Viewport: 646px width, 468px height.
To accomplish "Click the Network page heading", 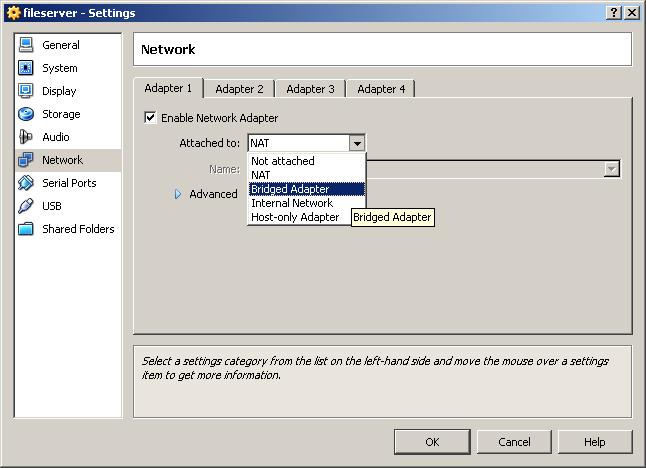I will tap(168, 49).
